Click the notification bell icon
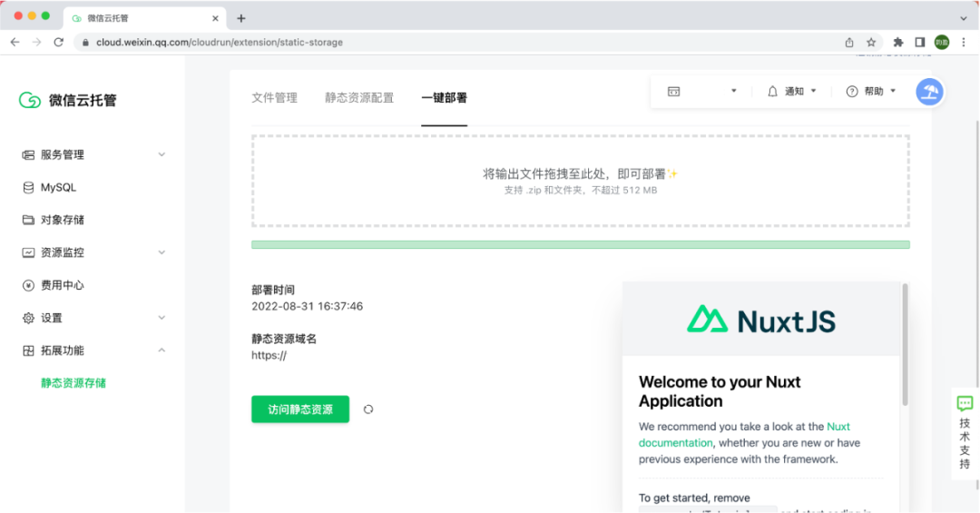This screenshot has width=980, height=513. (x=772, y=92)
